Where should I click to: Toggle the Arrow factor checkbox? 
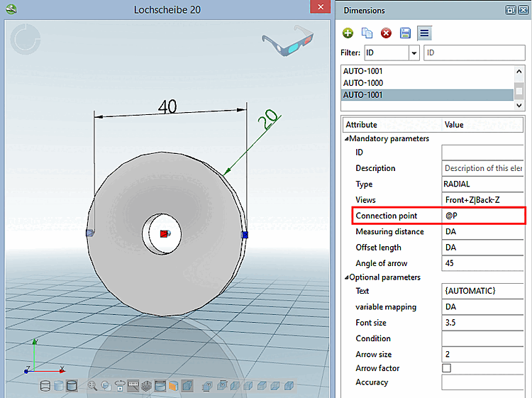446,368
